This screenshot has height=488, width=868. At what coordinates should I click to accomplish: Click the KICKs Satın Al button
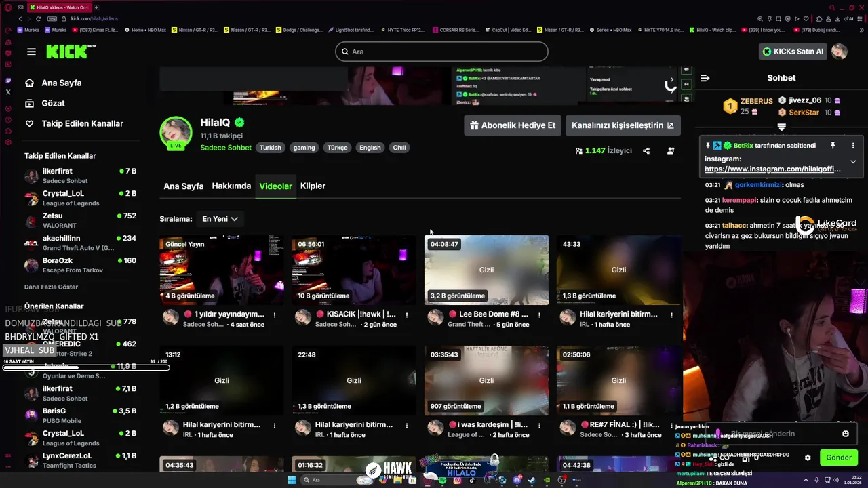793,52
